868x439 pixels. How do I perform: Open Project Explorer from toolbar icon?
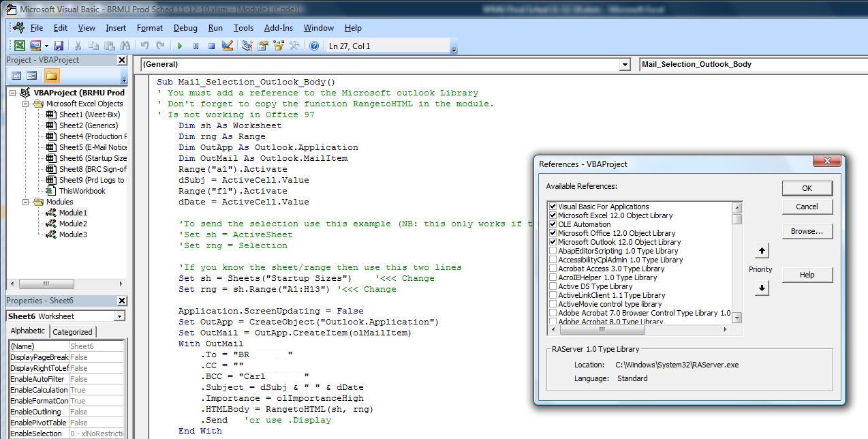247,46
